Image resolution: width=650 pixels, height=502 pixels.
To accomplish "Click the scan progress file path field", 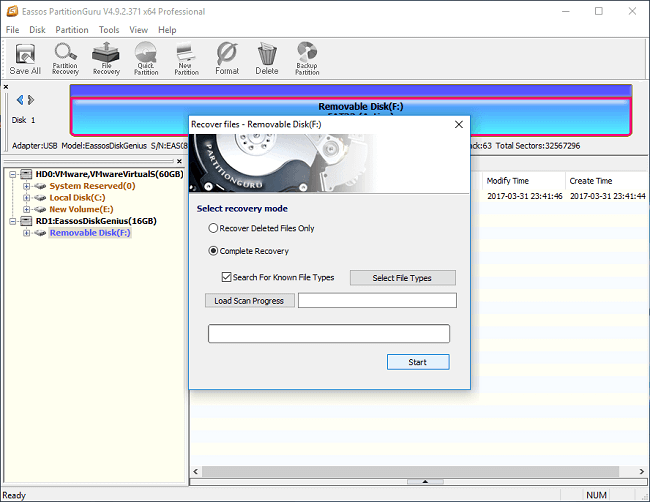I will coord(377,301).
